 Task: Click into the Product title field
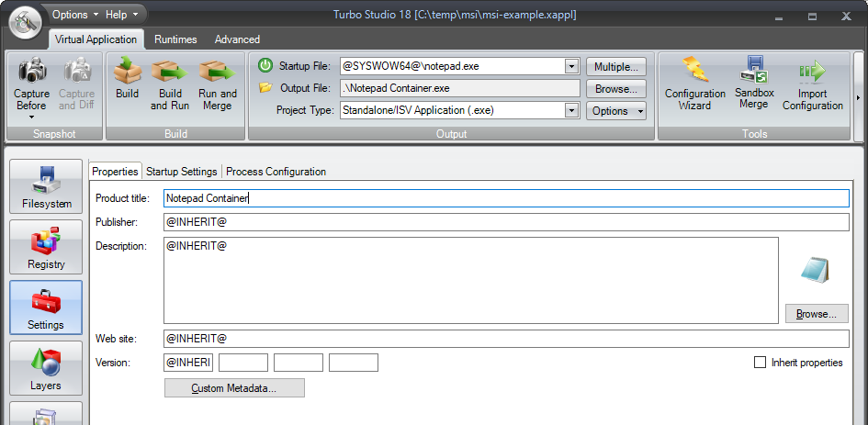point(506,198)
